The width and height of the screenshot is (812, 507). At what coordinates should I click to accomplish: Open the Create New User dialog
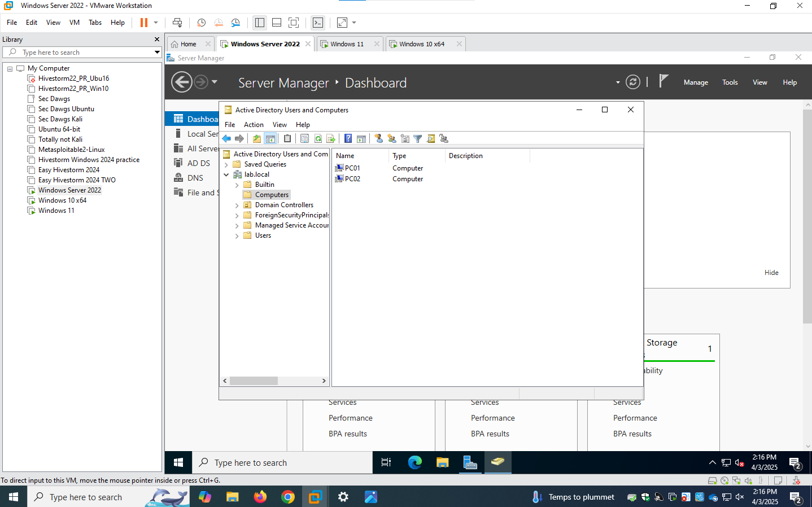[x=378, y=138]
